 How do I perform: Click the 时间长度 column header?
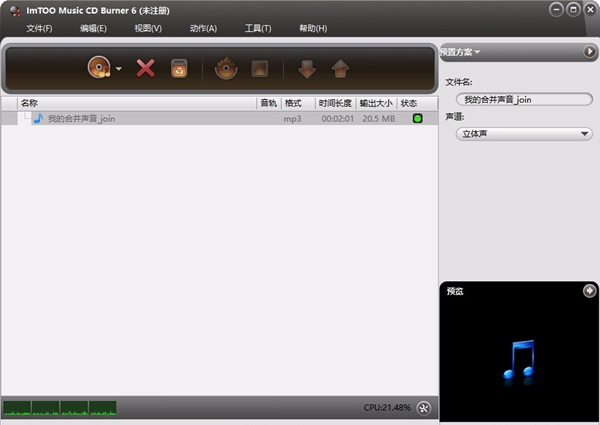pos(335,103)
